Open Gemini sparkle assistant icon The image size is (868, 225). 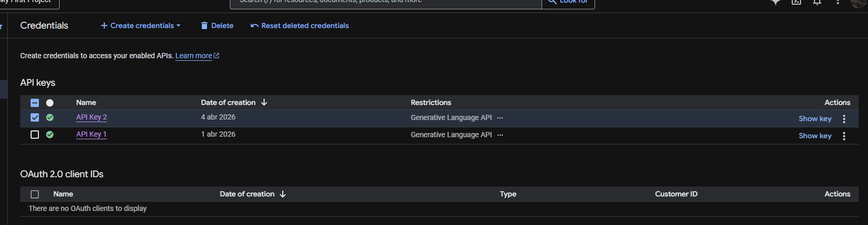click(776, 2)
